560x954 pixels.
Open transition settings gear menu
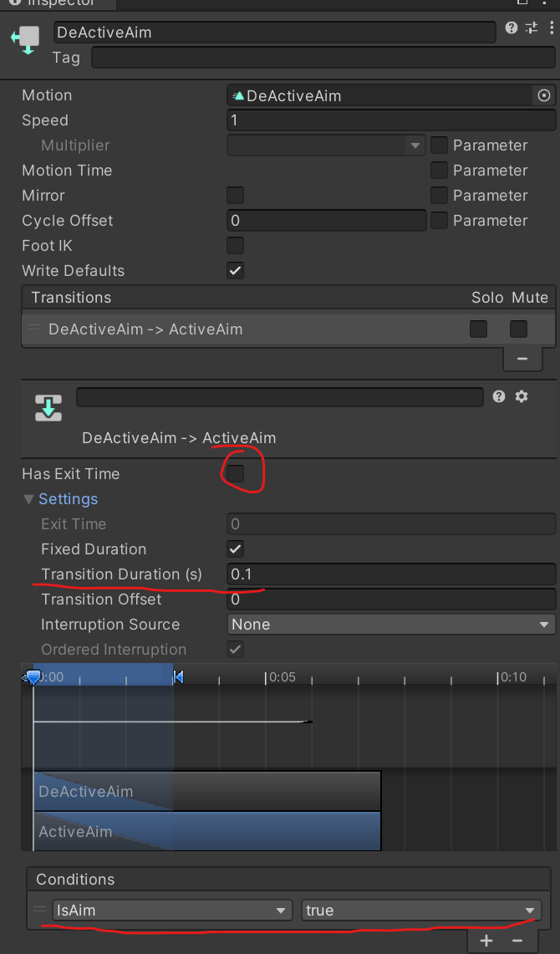point(522,396)
